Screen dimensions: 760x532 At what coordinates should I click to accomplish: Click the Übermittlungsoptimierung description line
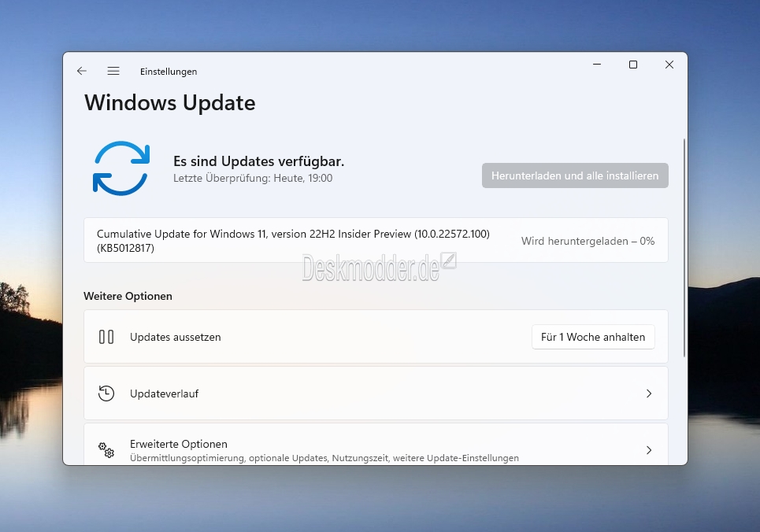click(324, 458)
